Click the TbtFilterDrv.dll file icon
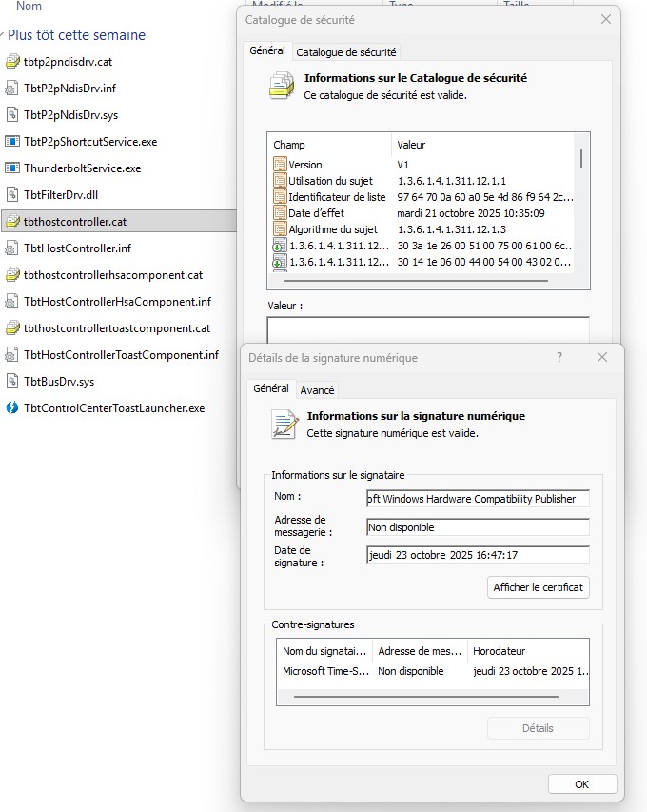The width and height of the screenshot is (647, 812). tap(12, 195)
